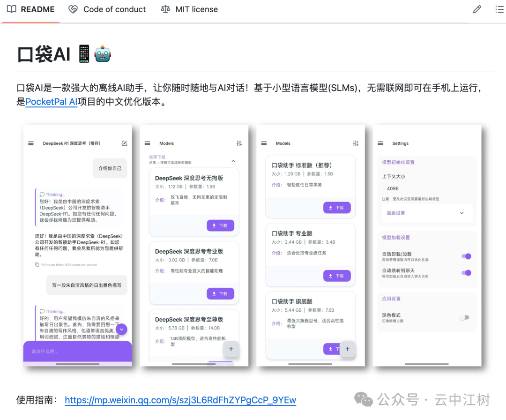Toggle the 自动卸载/加载 switch
This screenshot has height=420, width=506.
coord(466,256)
